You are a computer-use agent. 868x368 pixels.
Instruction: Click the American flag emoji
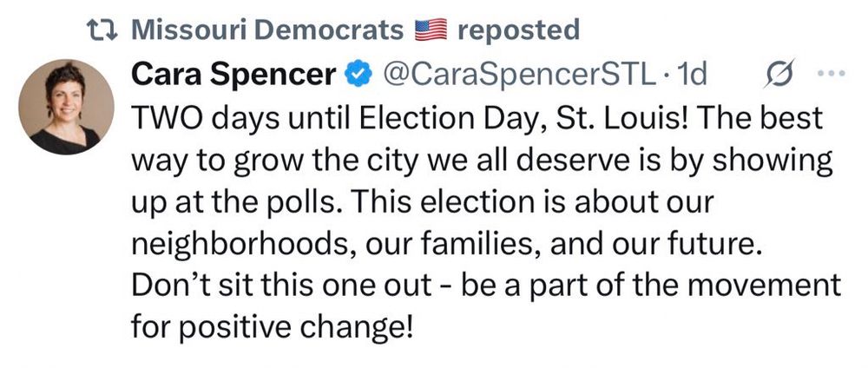coord(431,31)
